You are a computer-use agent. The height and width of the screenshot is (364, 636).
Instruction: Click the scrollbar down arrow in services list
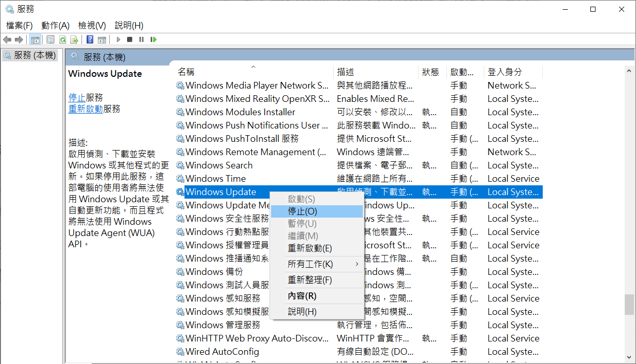[629, 357]
